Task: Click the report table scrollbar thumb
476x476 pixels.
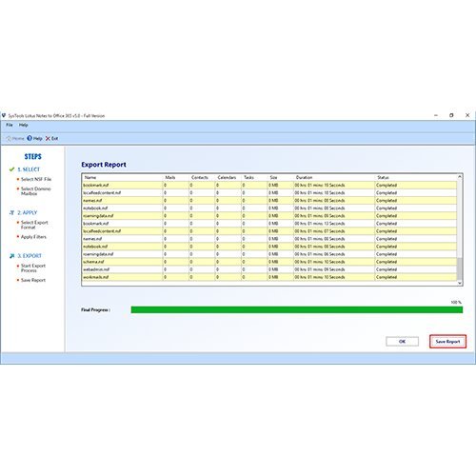Action: (x=460, y=269)
